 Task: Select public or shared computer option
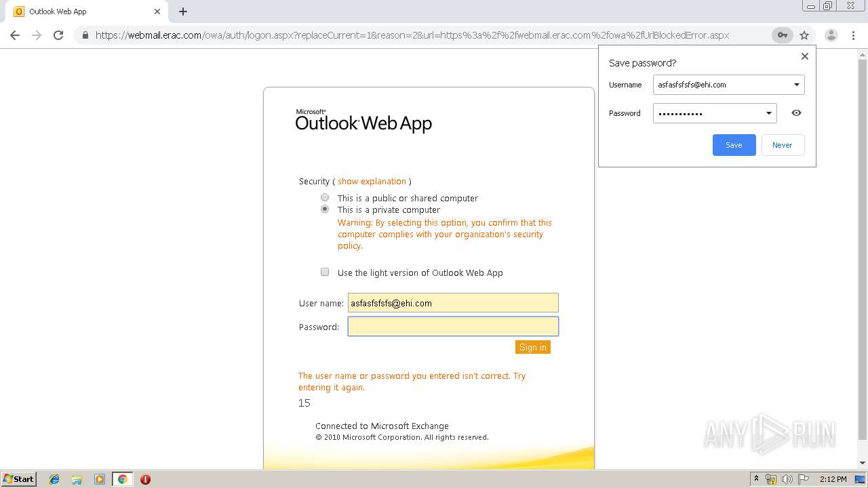tap(325, 198)
